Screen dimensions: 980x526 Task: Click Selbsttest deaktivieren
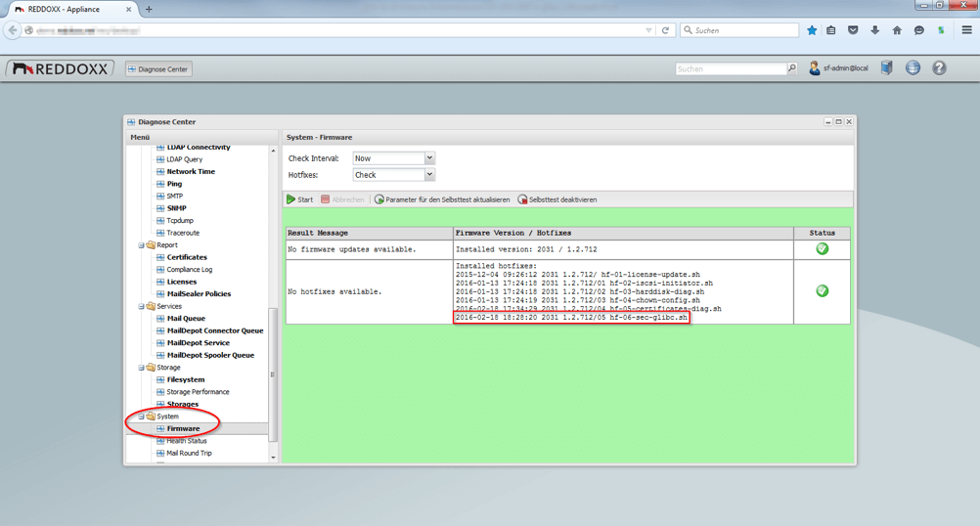(557, 199)
